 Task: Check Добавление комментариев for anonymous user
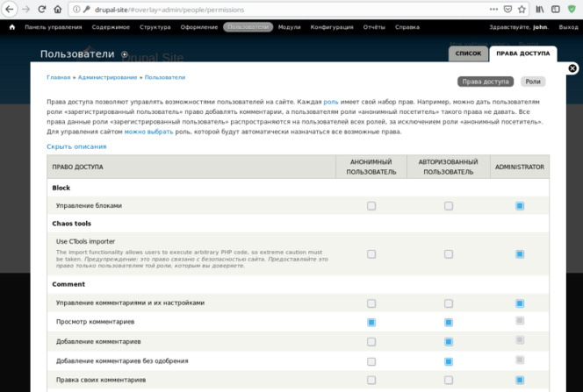pos(371,341)
